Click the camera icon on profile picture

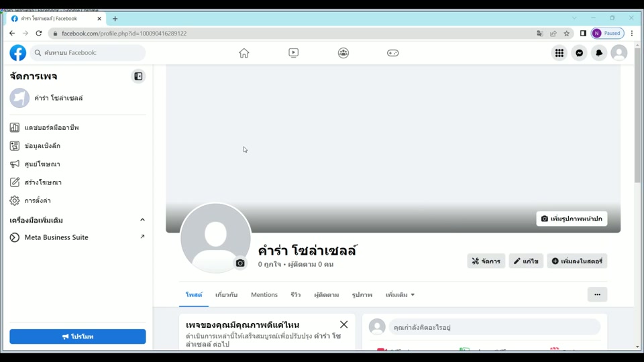click(240, 263)
